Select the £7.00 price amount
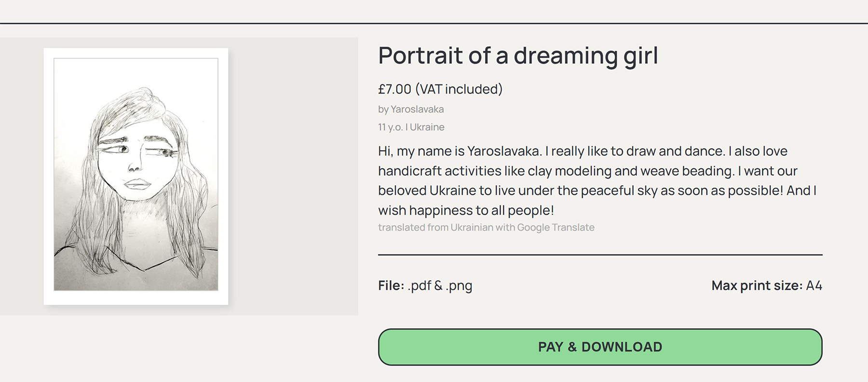The width and height of the screenshot is (868, 382). (394, 89)
